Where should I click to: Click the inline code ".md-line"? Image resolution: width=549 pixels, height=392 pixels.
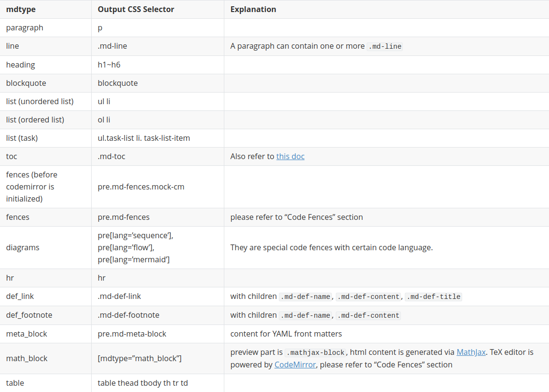[385, 47]
